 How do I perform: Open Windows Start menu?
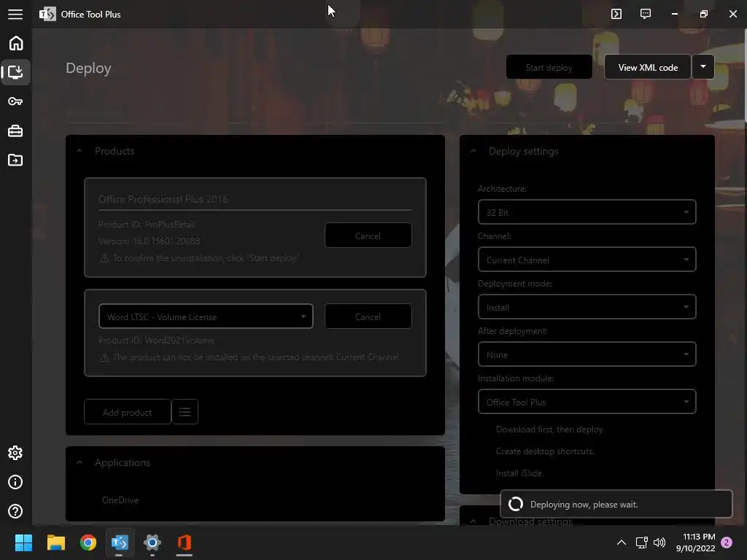pos(23,542)
